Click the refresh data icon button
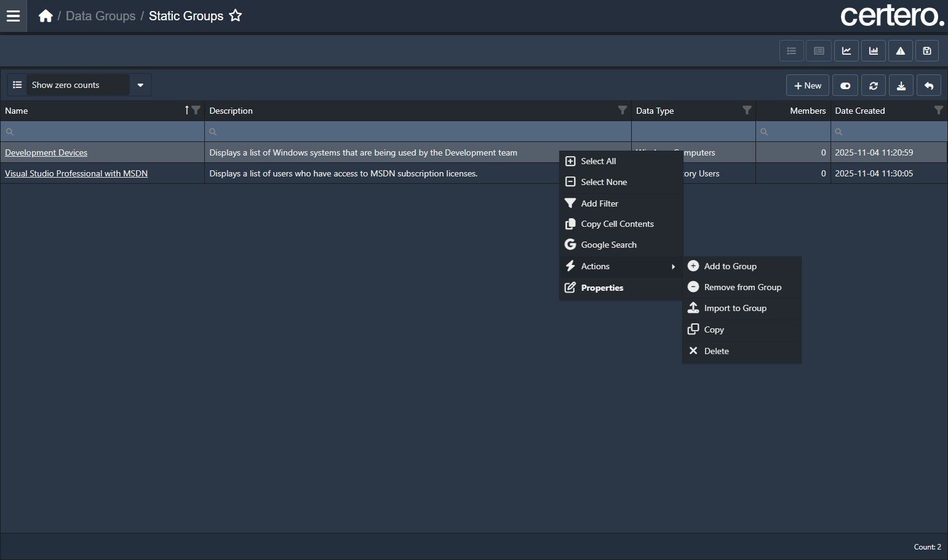Viewport: 948px width, 560px height. tap(874, 85)
